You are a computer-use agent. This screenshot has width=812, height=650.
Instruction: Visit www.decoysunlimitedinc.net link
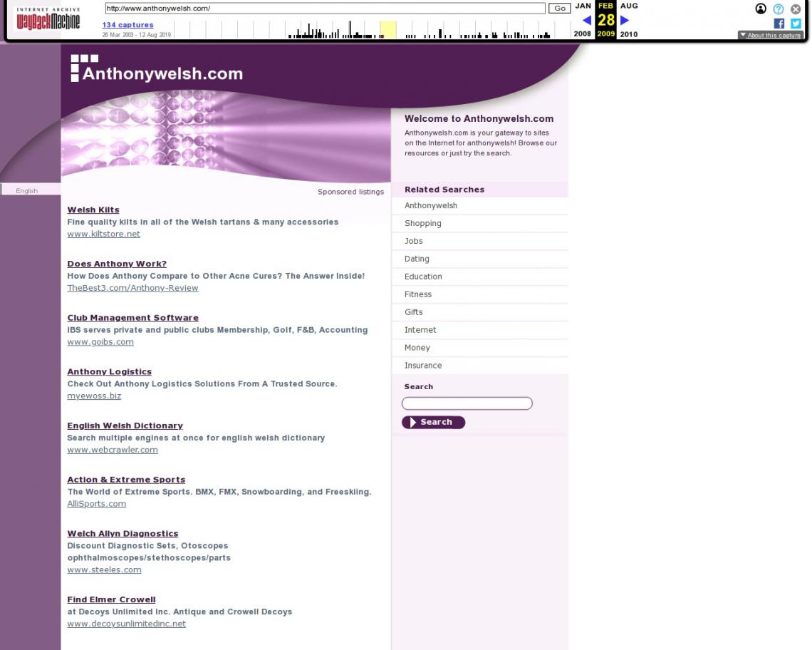coord(126,623)
